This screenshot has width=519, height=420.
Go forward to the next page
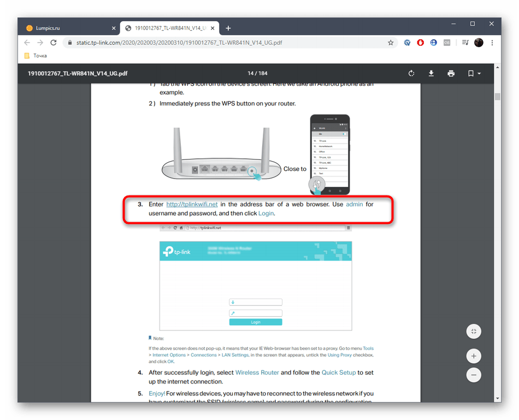pyautogui.click(x=40, y=43)
